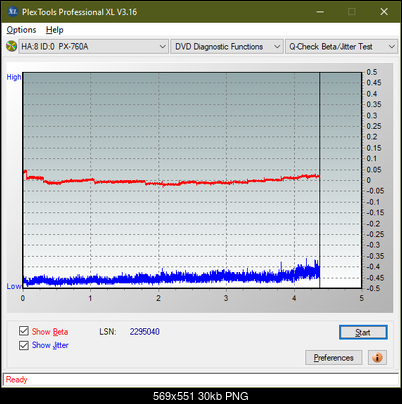This screenshot has height=404, width=402.
Task: Click the LSN value 2295040
Action: (145, 332)
